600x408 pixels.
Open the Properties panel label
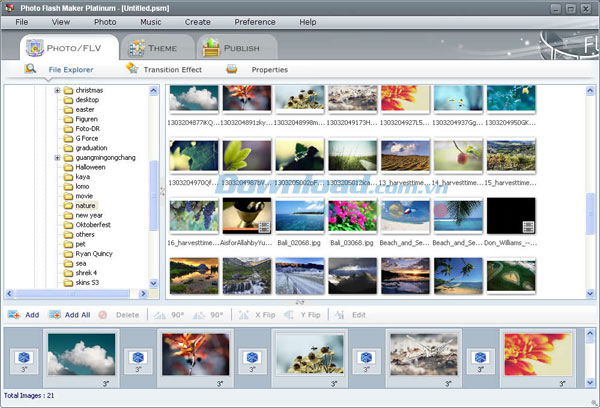pyautogui.click(x=270, y=70)
